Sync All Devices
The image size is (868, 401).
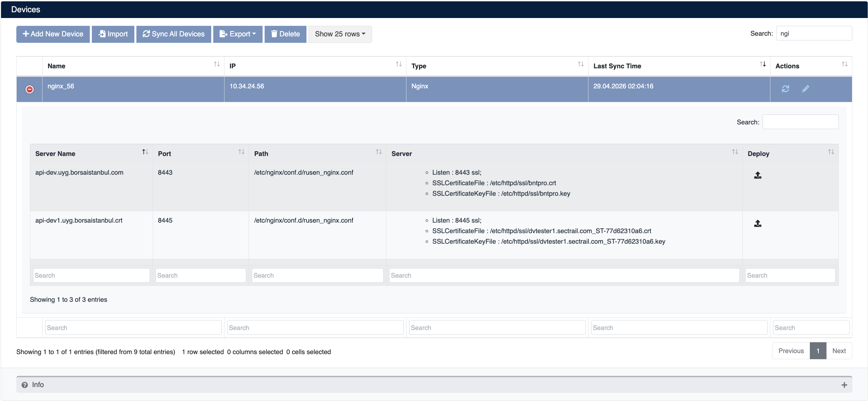coord(174,34)
